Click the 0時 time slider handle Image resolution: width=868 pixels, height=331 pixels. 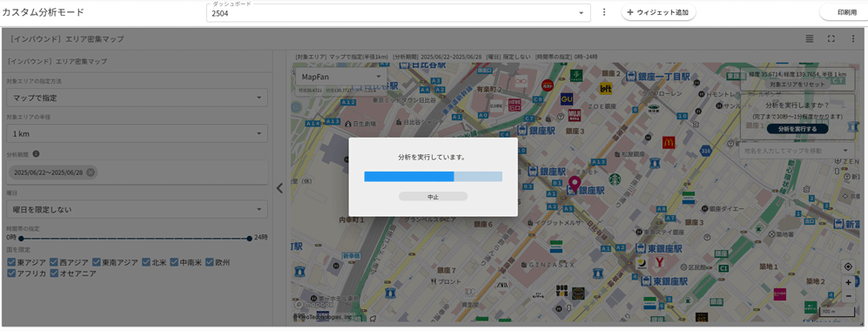coord(21,239)
